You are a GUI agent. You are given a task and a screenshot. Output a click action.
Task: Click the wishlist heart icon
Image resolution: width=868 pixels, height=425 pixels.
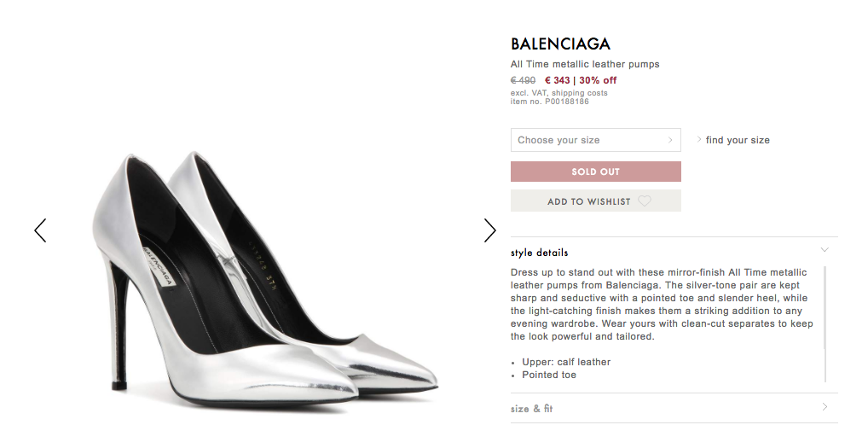(645, 201)
